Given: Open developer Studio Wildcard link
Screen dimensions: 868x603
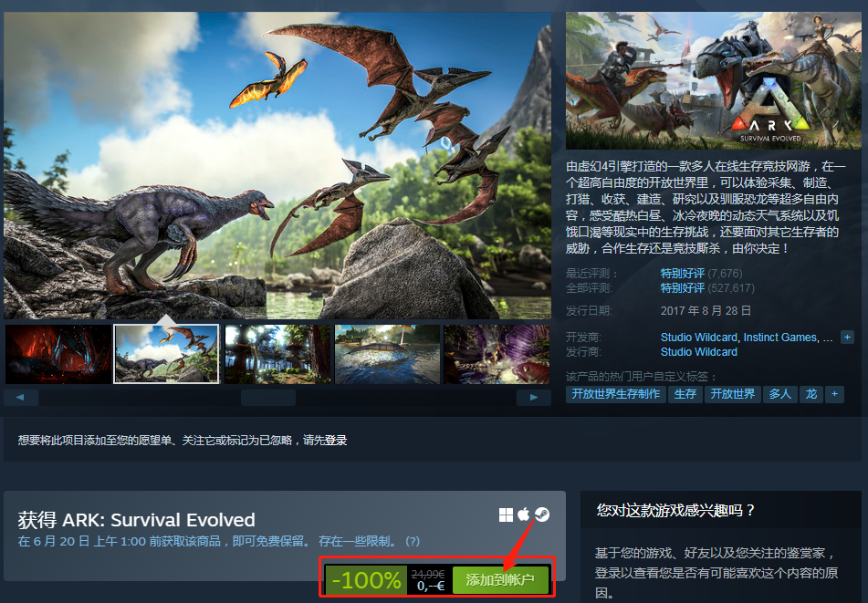Looking at the screenshot, I should 698,337.
